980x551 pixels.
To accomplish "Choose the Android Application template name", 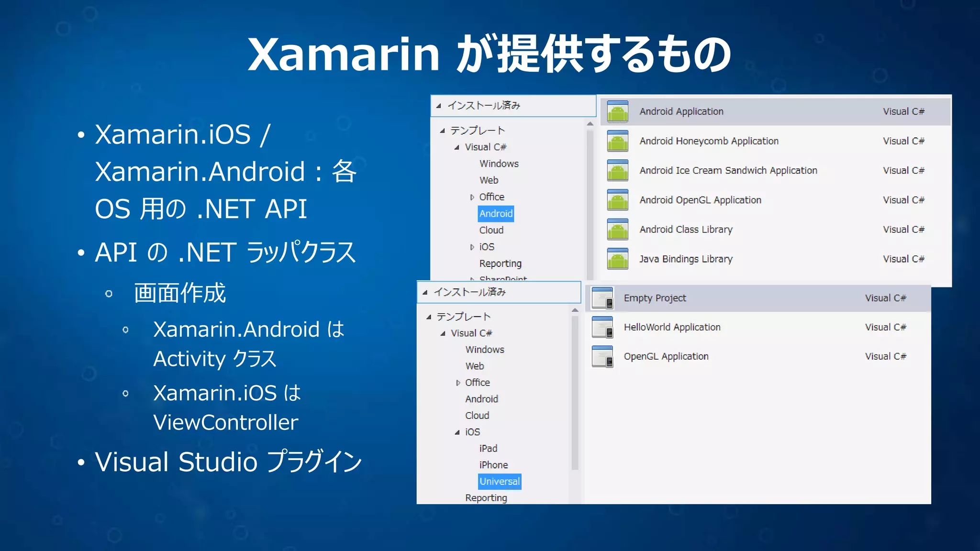I will [681, 111].
